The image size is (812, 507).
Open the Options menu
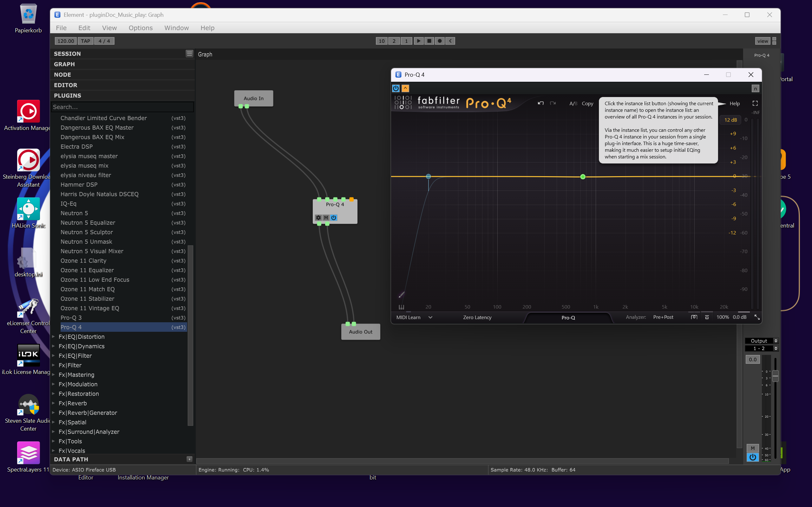point(141,28)
